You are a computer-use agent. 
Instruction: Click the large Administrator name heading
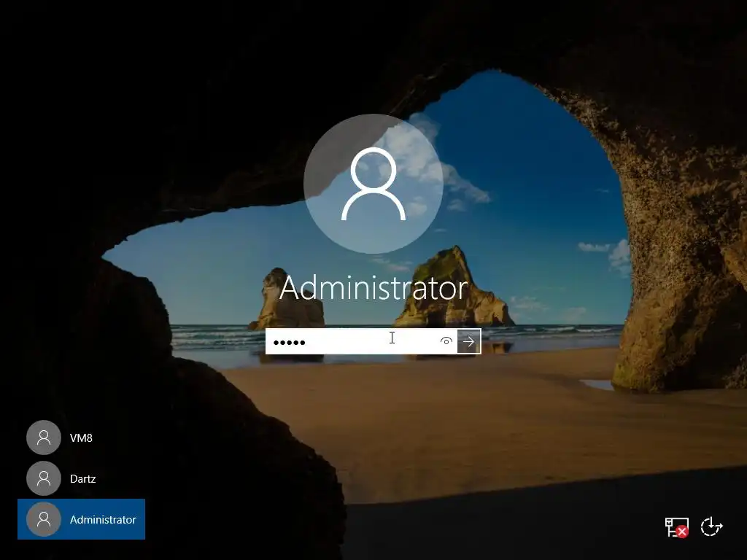pyautogui.click(x=373, y=287)
